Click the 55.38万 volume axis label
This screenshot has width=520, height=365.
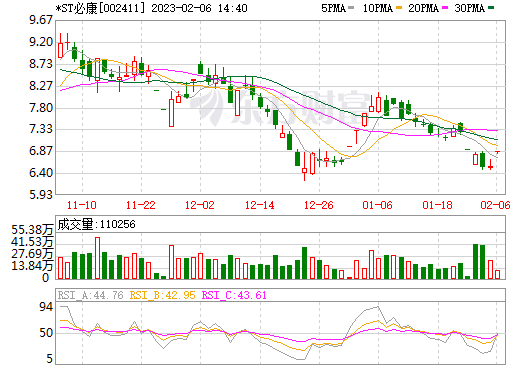coord(32,230)
